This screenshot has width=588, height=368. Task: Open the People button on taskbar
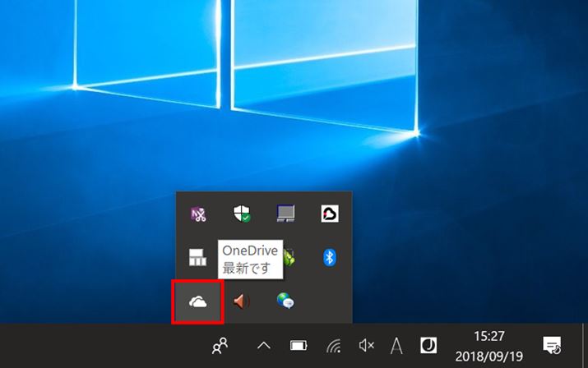click(x=220, y=346)
